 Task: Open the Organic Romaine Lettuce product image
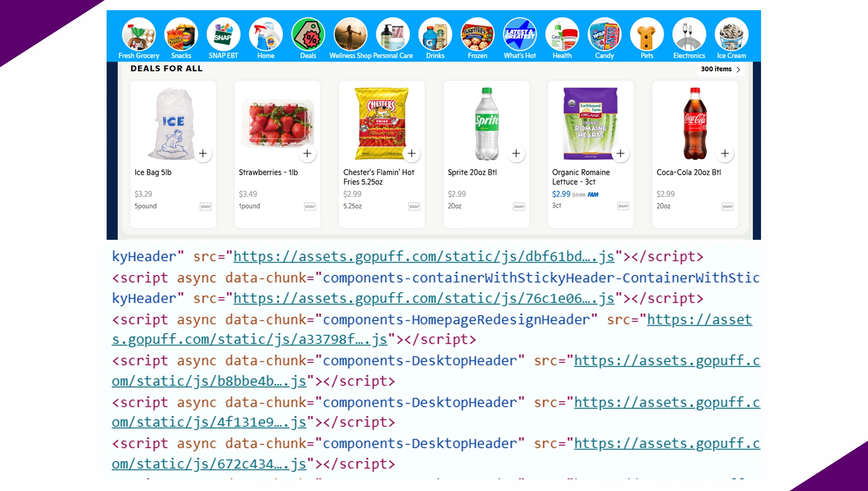pos(590,123)
